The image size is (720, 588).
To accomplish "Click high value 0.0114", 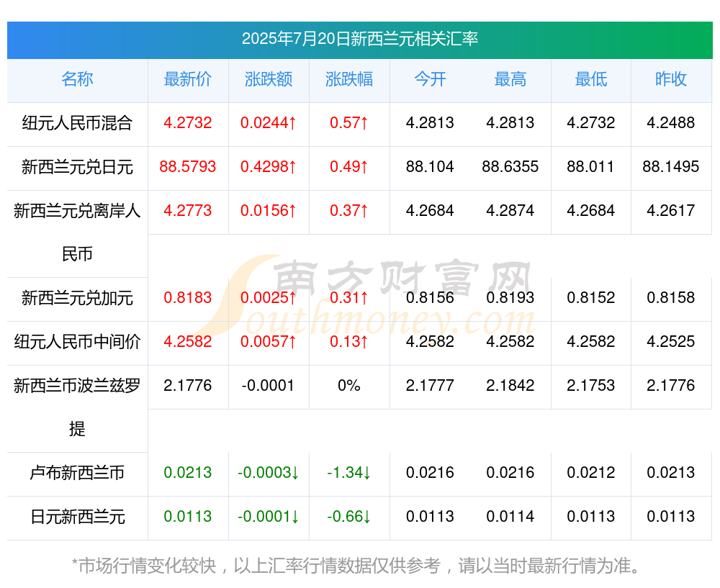I will click(x=510, y=517).
